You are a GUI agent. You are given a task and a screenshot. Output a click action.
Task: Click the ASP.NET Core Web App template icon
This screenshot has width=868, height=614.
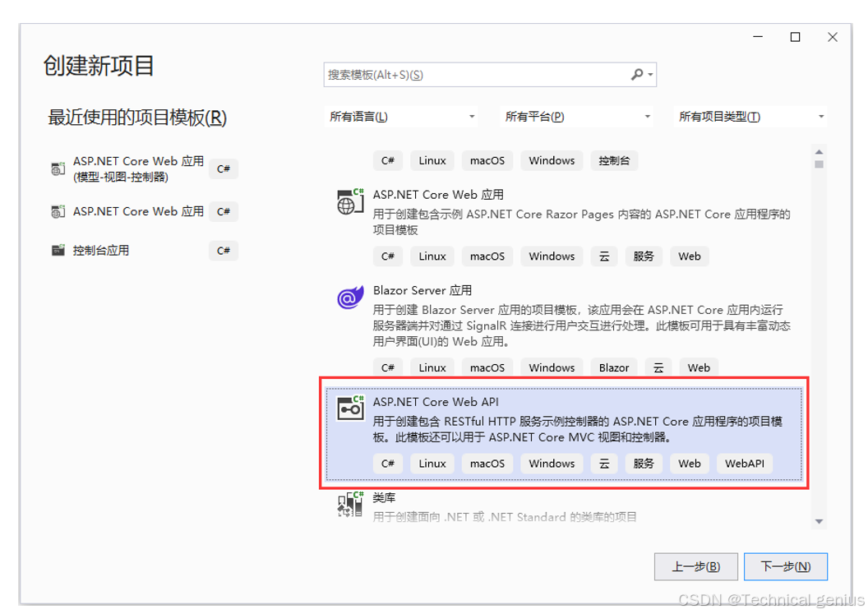tap(350, 201)
